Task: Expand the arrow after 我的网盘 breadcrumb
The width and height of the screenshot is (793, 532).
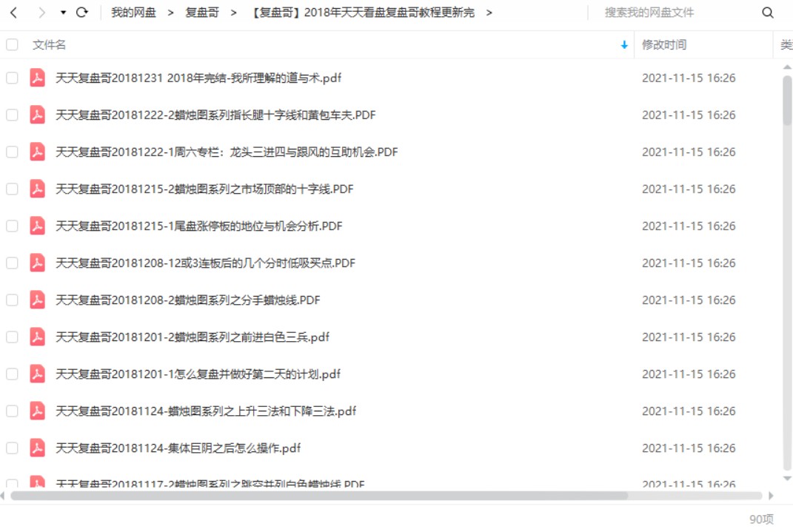Action: point(170,13)
